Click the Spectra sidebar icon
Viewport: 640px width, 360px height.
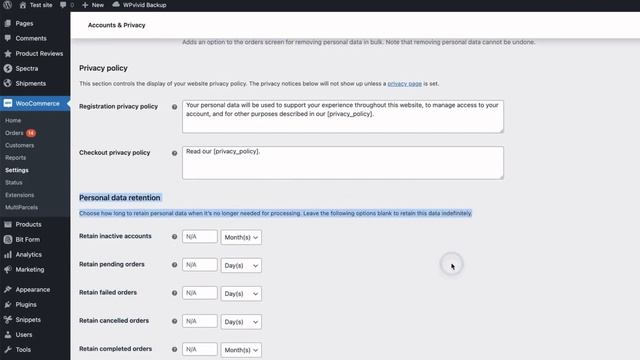pyautogui.click(x=8, y=69)
